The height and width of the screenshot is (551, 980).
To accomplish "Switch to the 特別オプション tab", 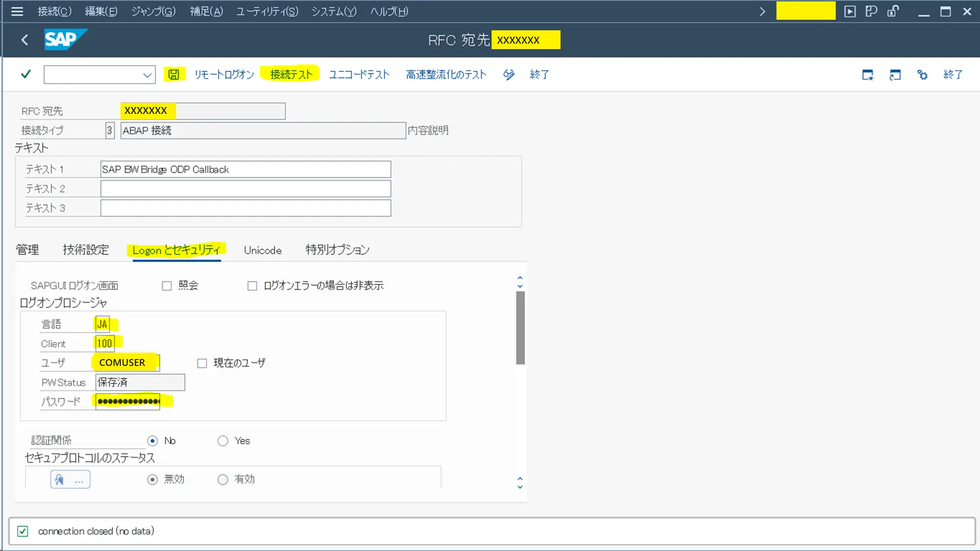I will point(338,250).
